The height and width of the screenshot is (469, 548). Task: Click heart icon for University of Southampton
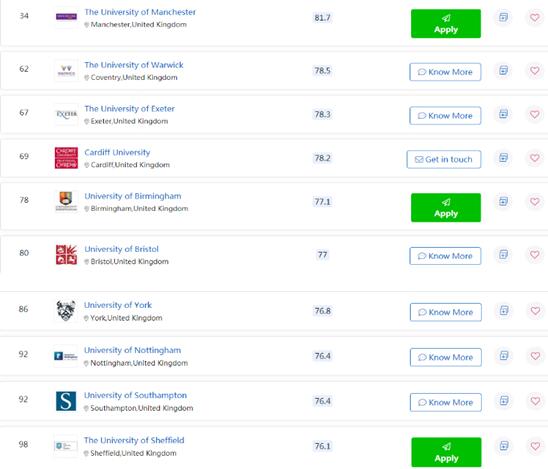point(535,401)
